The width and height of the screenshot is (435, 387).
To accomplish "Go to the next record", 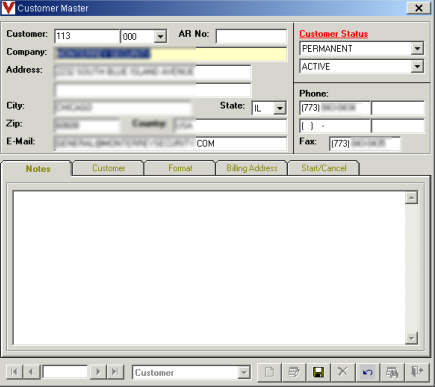I will pyautogui.click(x=98, y=372).
